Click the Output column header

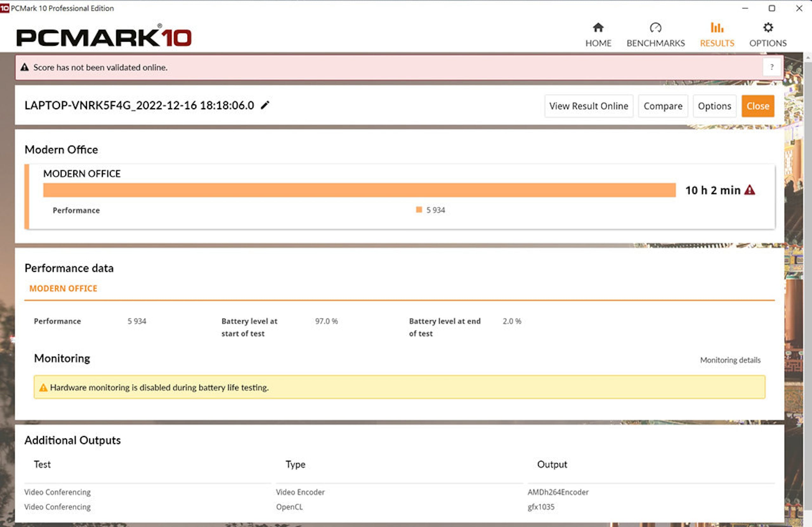pyautogui.click(x=552, y=464)
